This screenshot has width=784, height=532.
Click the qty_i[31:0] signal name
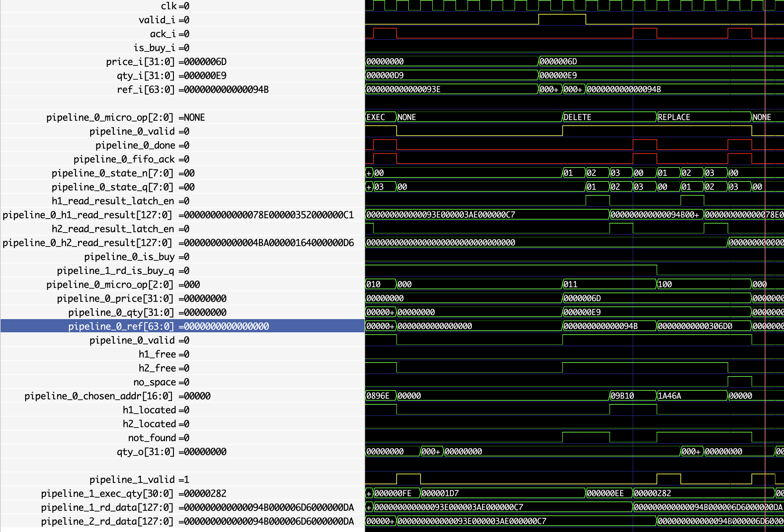146,76
